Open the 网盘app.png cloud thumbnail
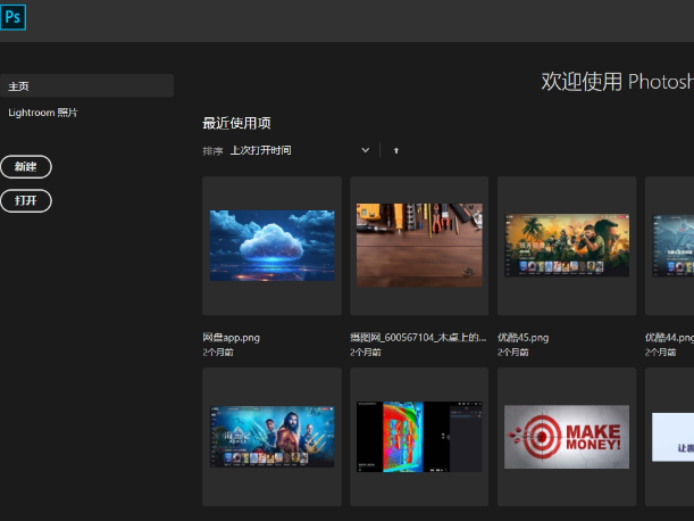 [x=272, y=246]
